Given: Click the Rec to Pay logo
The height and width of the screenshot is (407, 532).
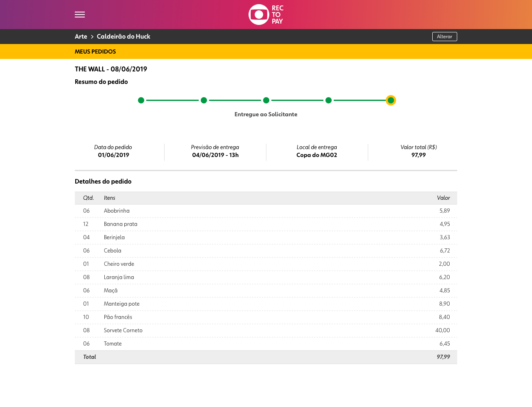Looking at the screenshot, I should coord(266,15).
